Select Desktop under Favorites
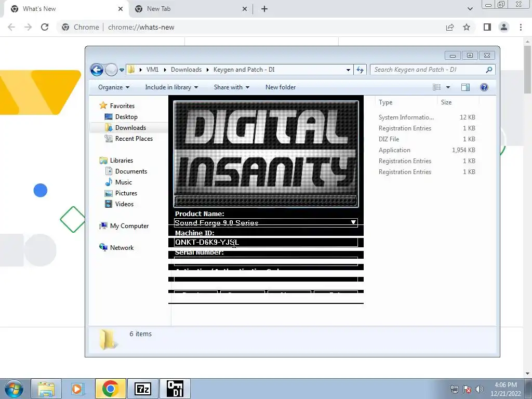 click(x=126, y=117)
